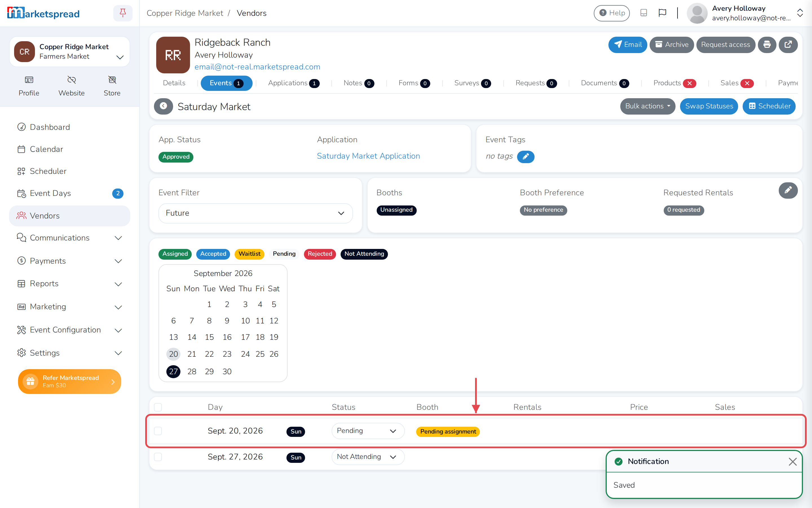Open Calendar from the sidebar
Viewport: 812px width, 508px height.
pos(69,149)
